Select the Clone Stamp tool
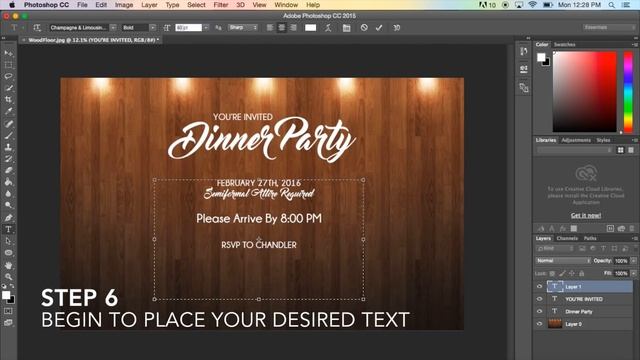 (8, 147)
